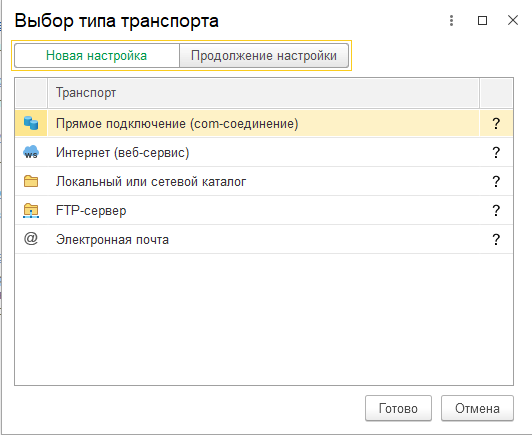Open the three-dot more options menu
532x435 pixels.
(x=451, y=21)
